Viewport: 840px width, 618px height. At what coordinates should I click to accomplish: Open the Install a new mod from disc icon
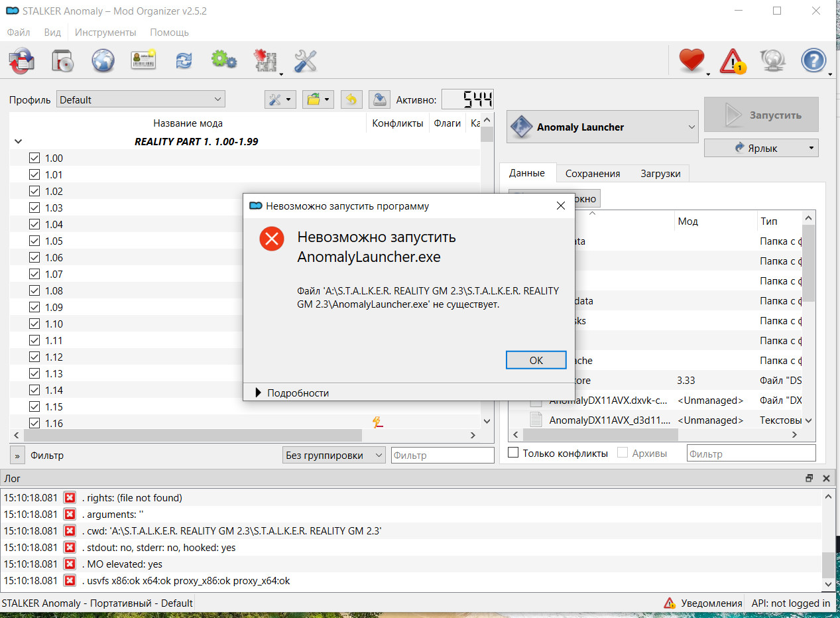pyautogui.click(x=62, y=62)
